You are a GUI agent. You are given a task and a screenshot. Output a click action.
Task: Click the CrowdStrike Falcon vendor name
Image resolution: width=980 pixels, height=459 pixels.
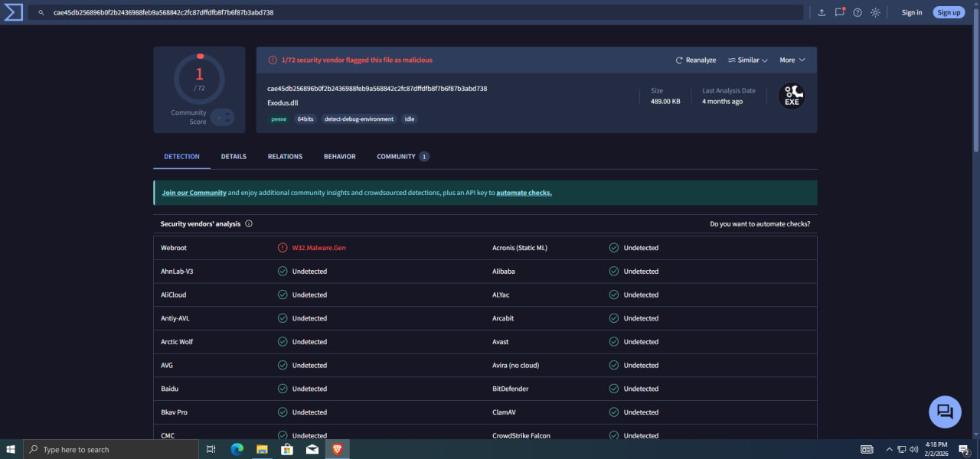521,436
